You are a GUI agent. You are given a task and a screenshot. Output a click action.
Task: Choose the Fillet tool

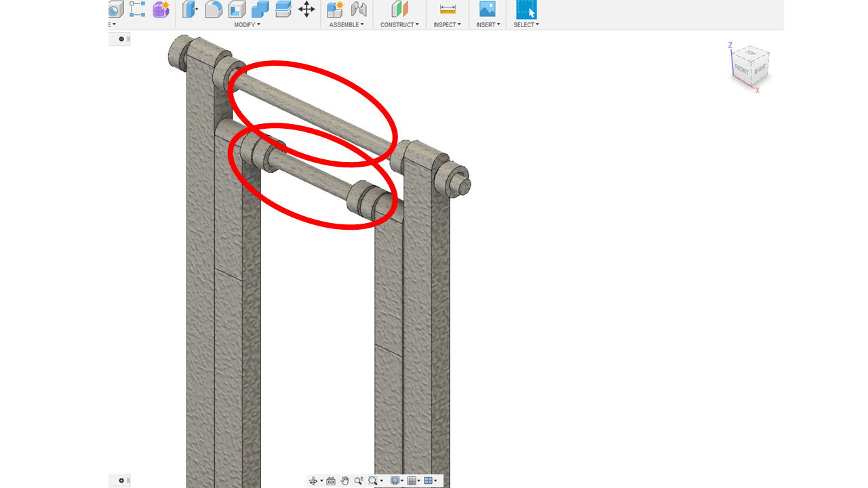point(214,9)
